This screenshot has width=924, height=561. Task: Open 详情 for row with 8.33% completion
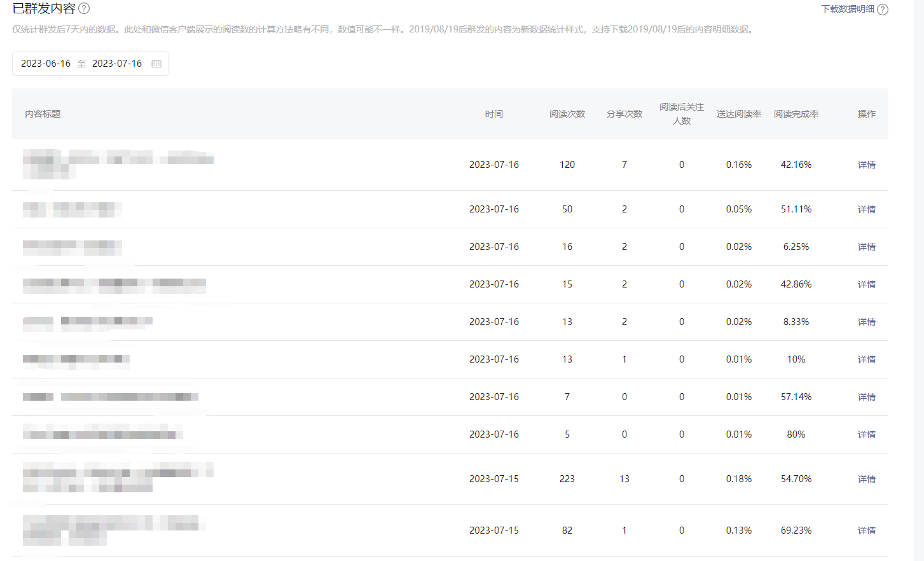click(x=866, y=322)
